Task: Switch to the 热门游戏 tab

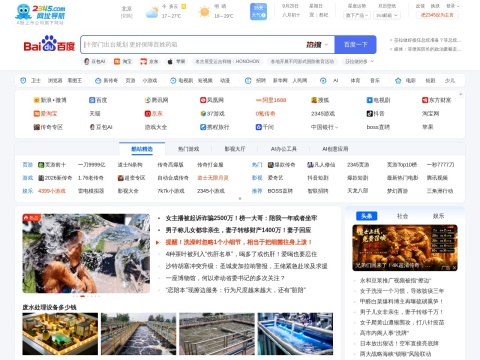Action: click(188, 149)
